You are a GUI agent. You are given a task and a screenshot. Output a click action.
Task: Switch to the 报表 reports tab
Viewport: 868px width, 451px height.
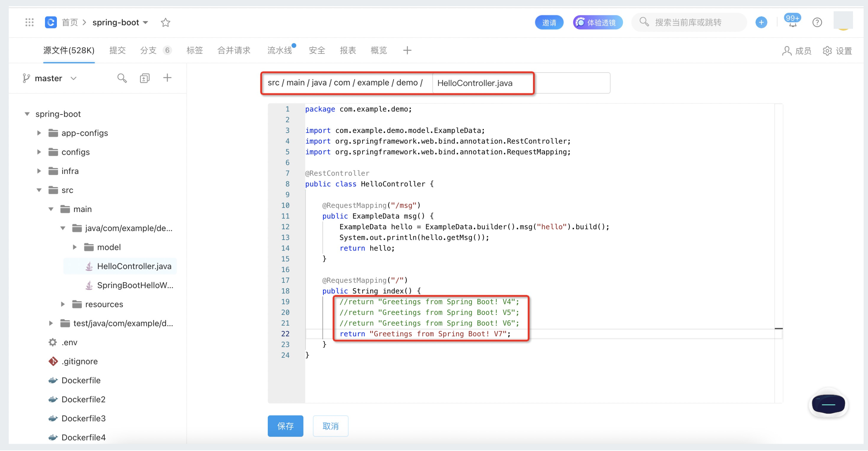coord(348,51)
